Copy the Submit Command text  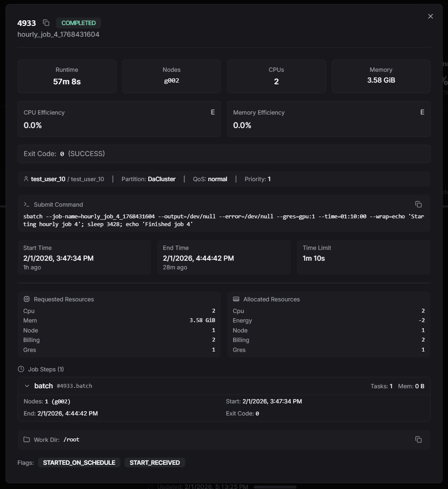(417, 204)
